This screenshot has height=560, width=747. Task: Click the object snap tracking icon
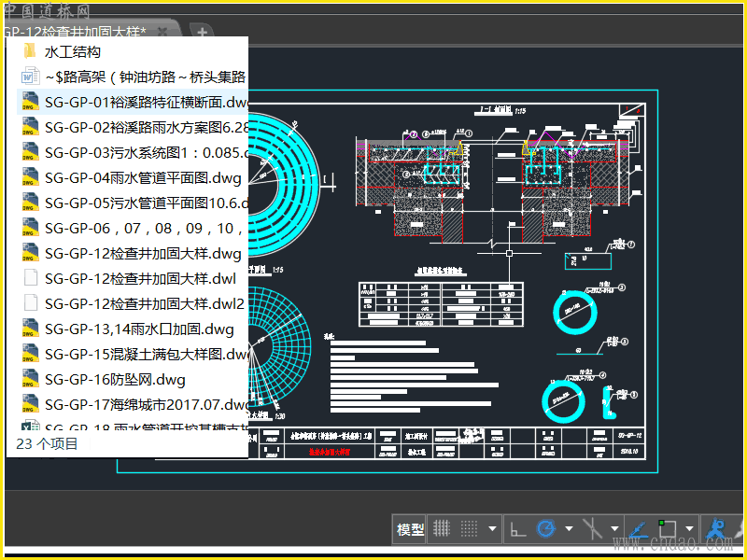[x=639, y=529]
